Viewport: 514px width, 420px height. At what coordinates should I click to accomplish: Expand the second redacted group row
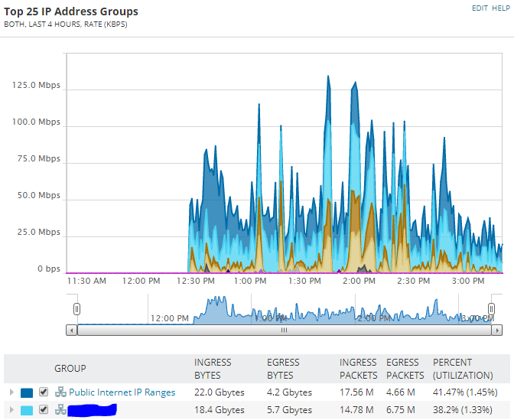tap(11, 409)
